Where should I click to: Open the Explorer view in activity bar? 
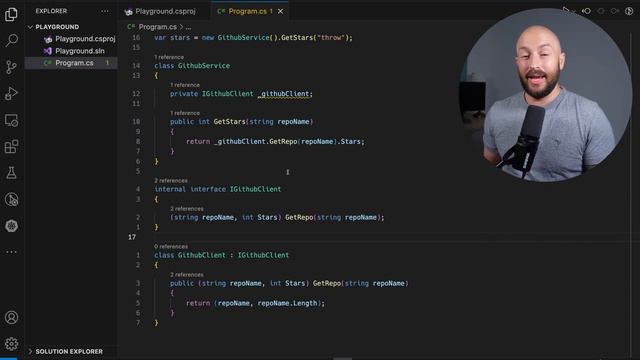[11, 14]
